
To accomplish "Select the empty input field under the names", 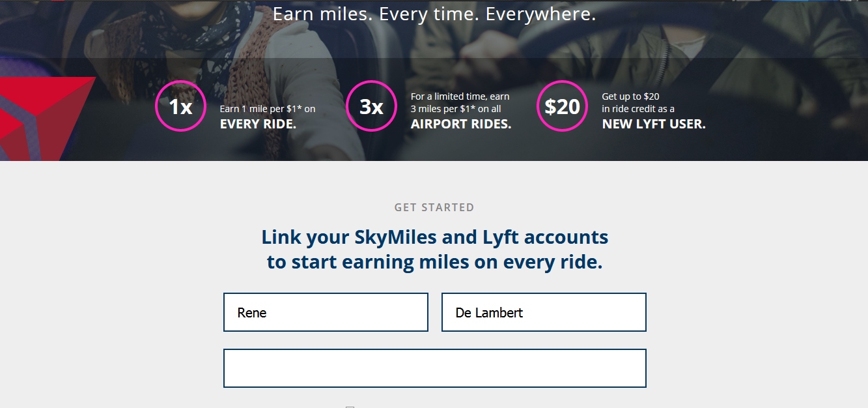I will click(434, 368).
